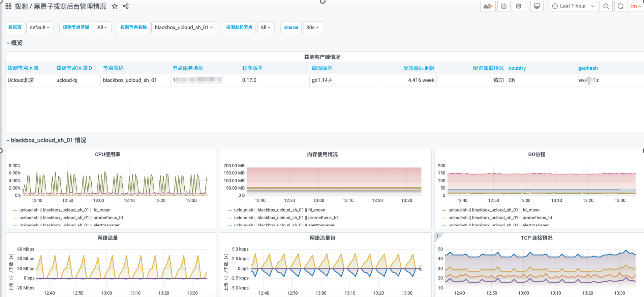
Task: Save the dashboard with the floppy icon
Action: (504, 6)
